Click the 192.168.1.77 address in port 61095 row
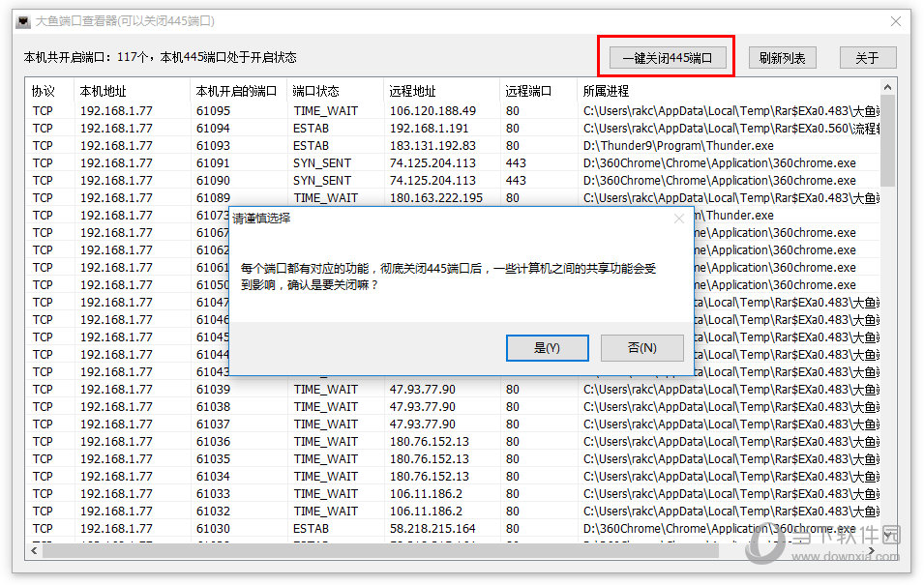 click(116, 111)
